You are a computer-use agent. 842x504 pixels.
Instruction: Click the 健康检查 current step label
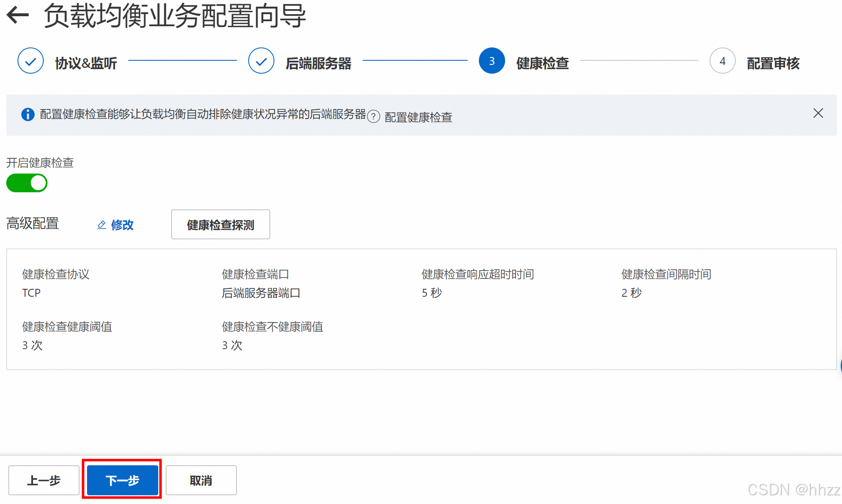tap(542, 63)
